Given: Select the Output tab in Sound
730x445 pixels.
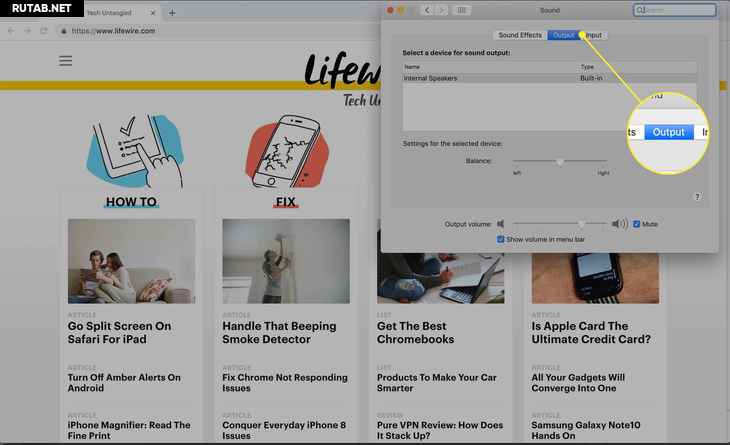Looking at the screenshot, I should pos(563,35).
